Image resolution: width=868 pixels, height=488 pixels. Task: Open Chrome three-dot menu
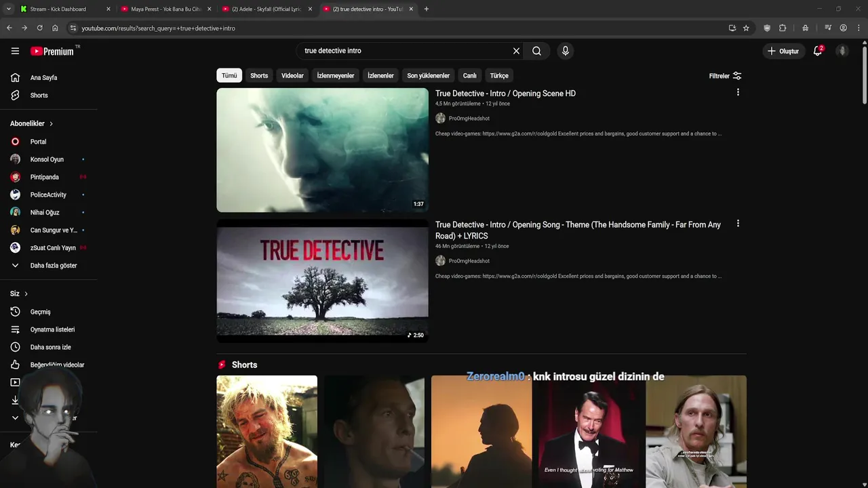tap(859, 28)
